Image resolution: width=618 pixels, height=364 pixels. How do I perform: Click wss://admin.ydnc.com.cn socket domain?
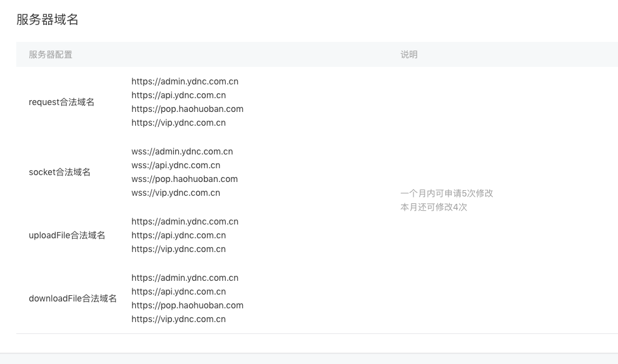point(182,151)
